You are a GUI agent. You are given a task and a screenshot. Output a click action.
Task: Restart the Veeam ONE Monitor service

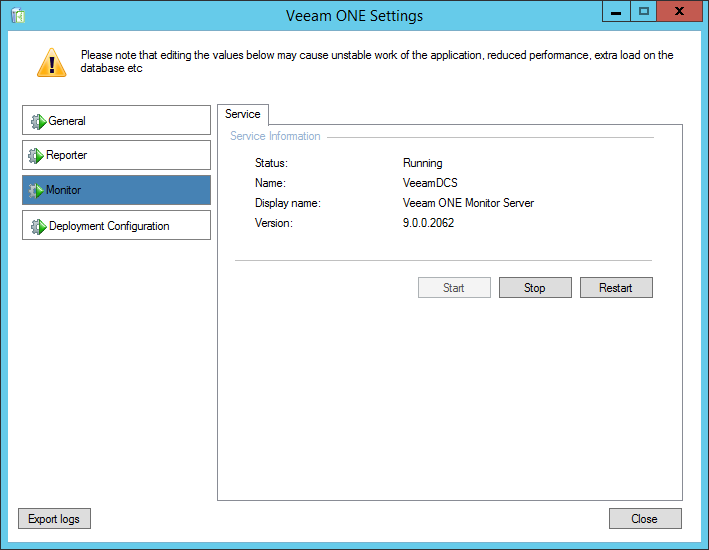616,288
